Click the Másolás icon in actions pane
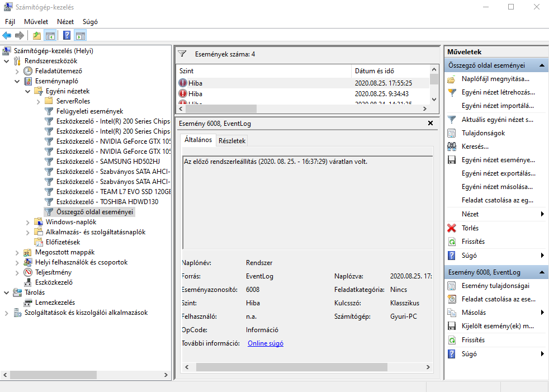 (x=452, y=313)
